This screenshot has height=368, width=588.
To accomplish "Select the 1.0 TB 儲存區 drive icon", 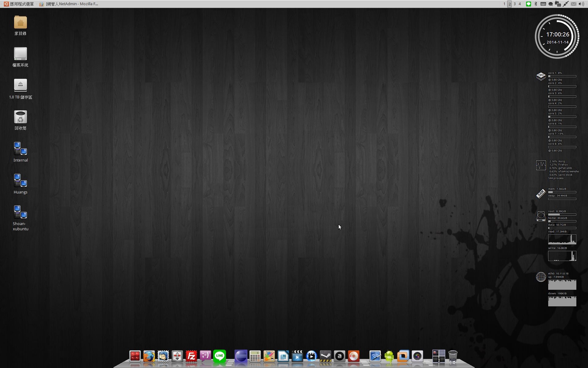I will tap(21, 89).
